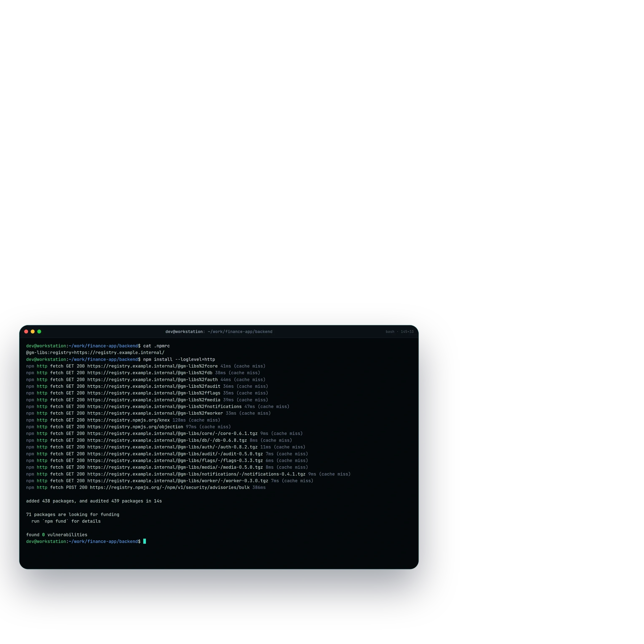Click the core-0.6.1.tgz tarball URL
This screenshot has height=644, width=644.
pyautogui.click(x=172, y=434)
